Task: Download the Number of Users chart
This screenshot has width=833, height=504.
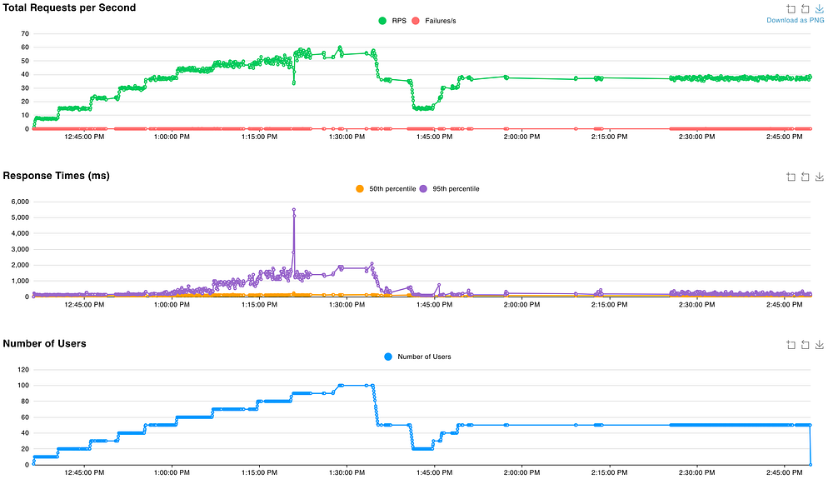Action: 820,344
